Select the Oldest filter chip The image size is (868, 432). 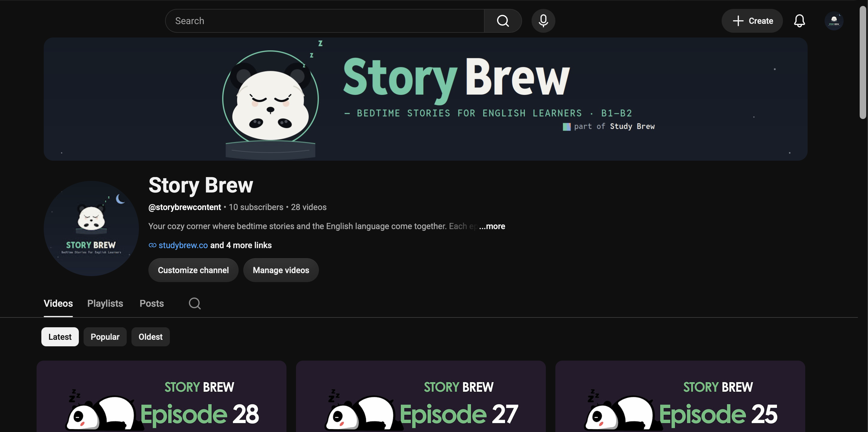pos(150,336)
